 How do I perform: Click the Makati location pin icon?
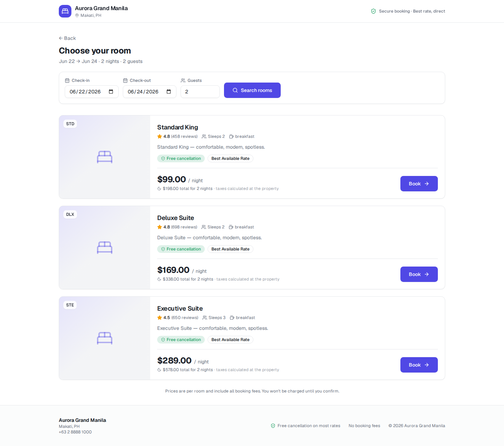77,15
